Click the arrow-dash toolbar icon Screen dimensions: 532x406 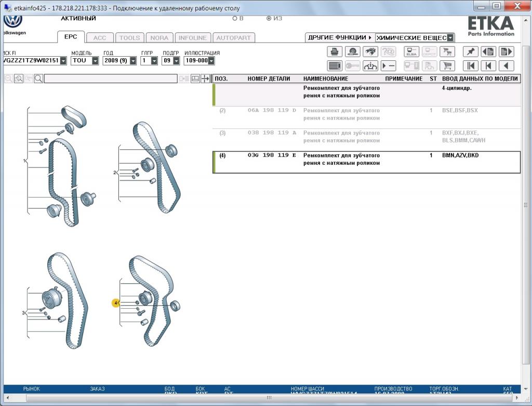tap(389, 66)
